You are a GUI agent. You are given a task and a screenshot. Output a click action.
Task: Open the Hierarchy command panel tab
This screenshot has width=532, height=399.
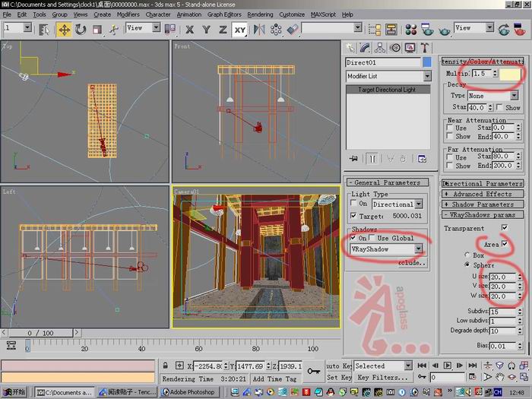pyautogui.click(x=380, y=48)
